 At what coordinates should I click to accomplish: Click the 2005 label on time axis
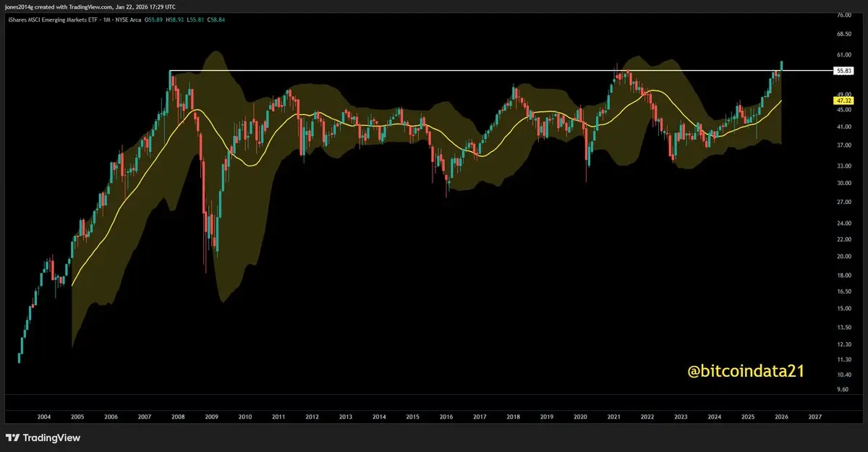pos(77,417)
